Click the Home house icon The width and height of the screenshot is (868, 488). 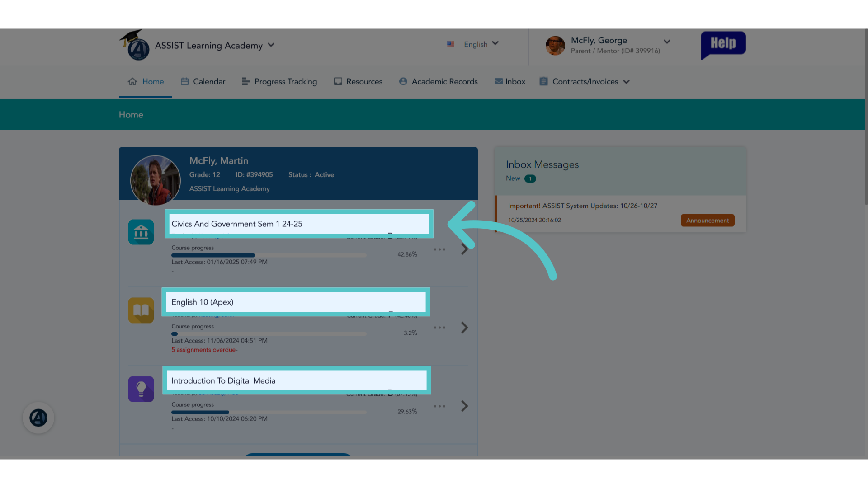pos(132,81)
